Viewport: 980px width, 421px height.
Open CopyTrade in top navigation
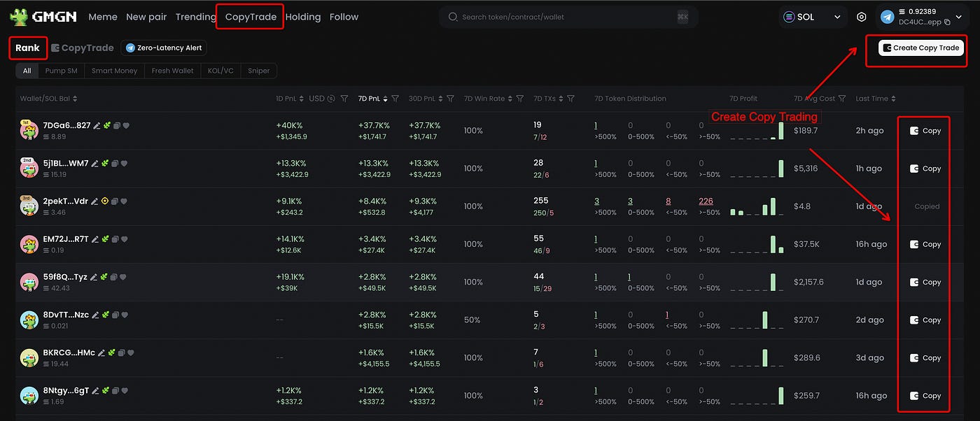251,17
